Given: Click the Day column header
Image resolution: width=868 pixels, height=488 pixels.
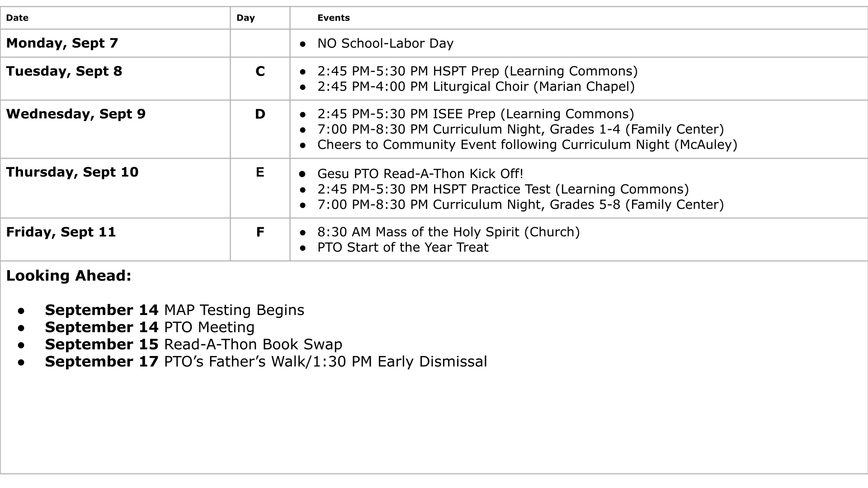Looking at the screenshot, I should [245, 18].
